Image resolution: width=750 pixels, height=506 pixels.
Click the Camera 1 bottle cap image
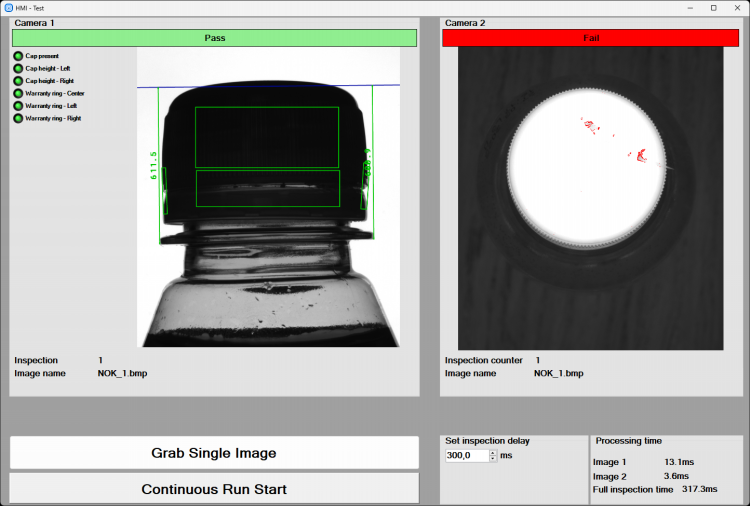tap(268, 198)
